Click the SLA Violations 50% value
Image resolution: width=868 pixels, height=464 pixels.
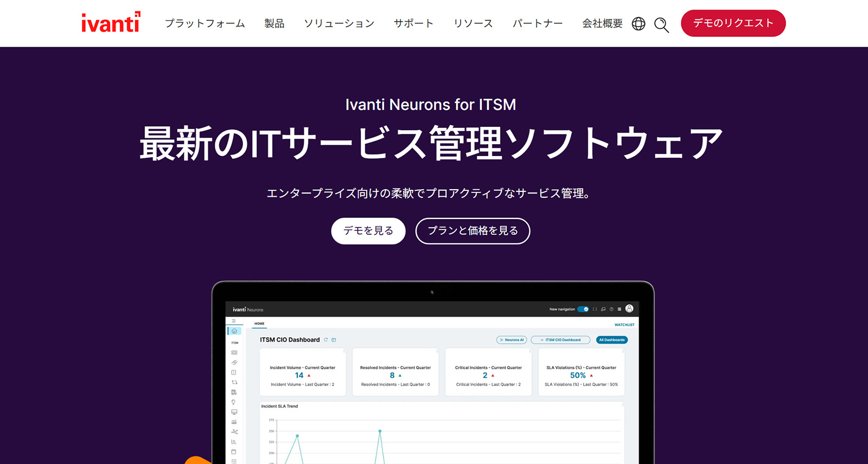point(578,375)
